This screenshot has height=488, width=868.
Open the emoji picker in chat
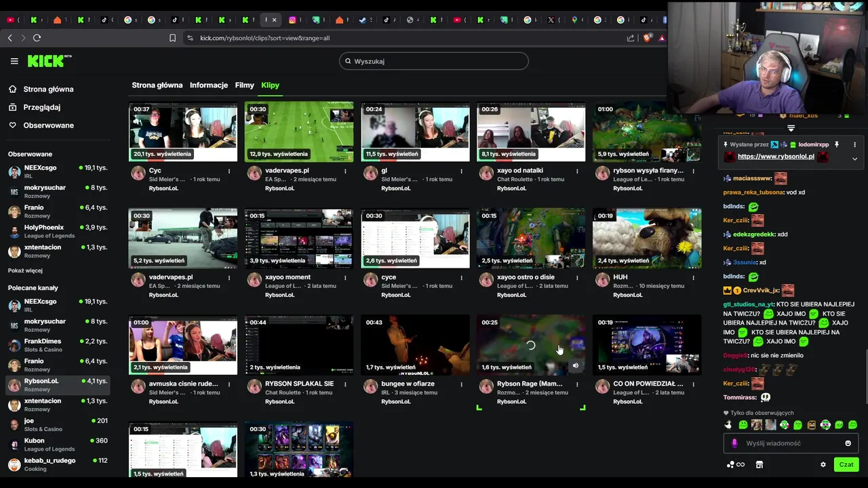(x=848, y=443)
